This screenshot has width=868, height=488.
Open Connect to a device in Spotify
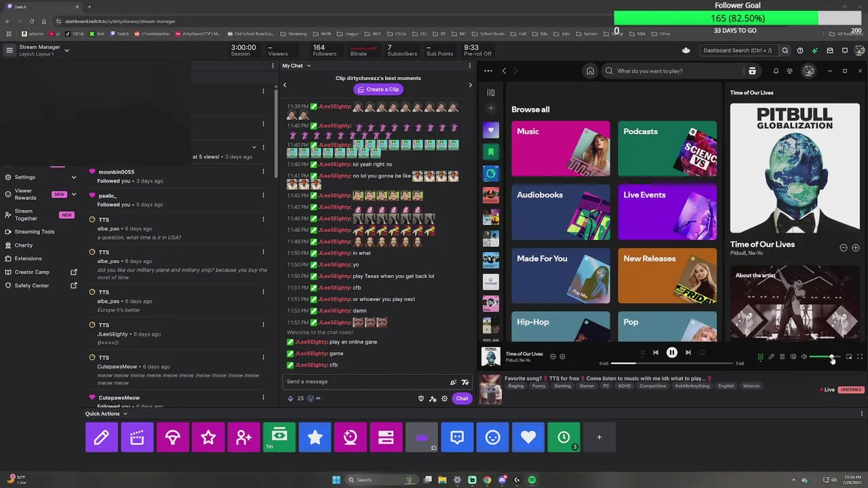coord(793,357)
